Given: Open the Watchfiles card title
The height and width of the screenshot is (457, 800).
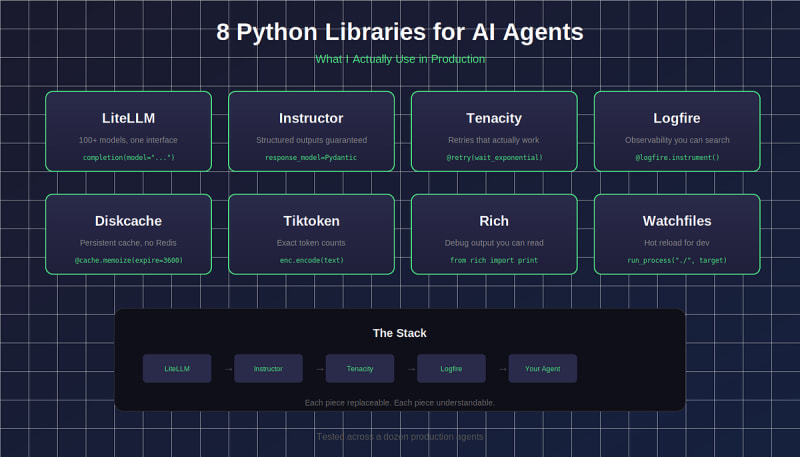Looking at the screenshot, I should (677, 221).
